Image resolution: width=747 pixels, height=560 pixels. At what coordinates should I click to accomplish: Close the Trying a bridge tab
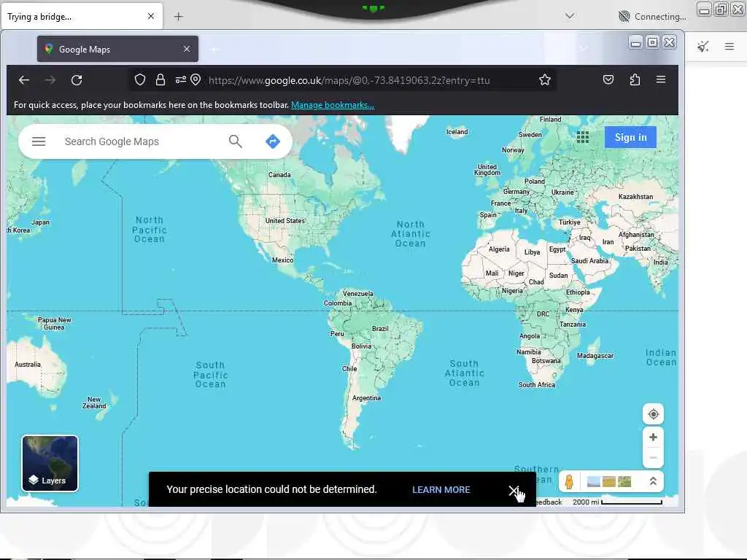pyautogui.click(x=151, y=16)
